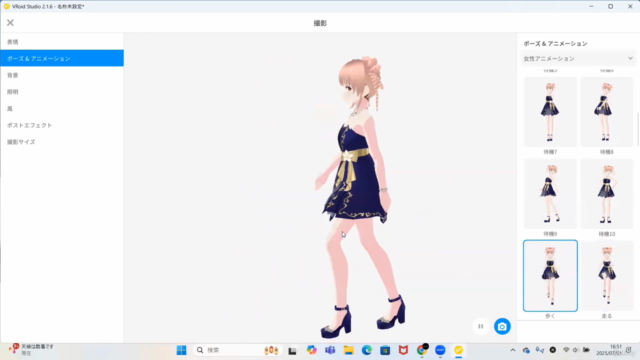
Task: Pause the animation playback
Action: coord(481,327)
